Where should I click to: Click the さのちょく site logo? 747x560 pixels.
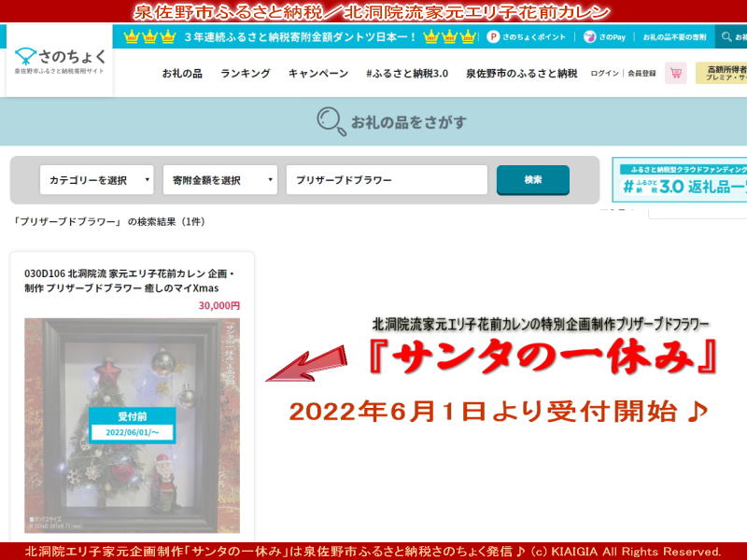pos(60,61)
